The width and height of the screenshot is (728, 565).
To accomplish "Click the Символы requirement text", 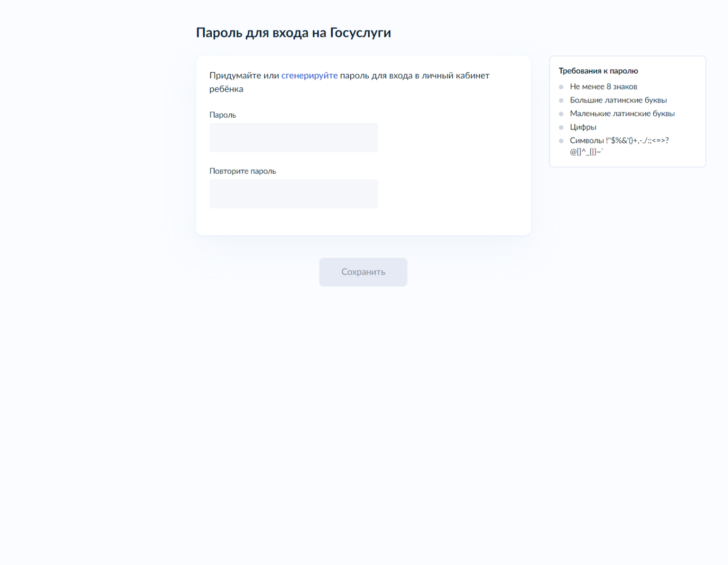I will [619, 146].
